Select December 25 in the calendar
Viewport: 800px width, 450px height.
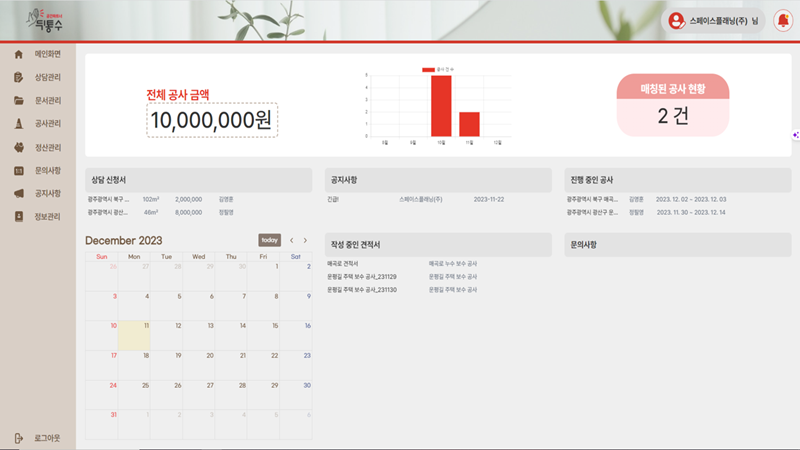click(x=134, y=395)
